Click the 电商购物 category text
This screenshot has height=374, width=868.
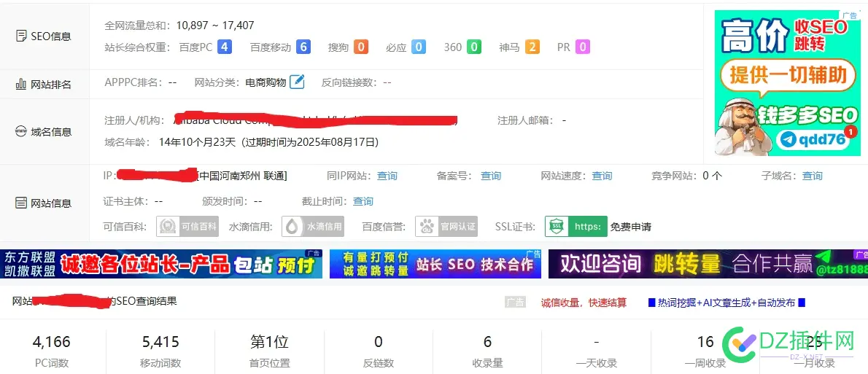266,82
